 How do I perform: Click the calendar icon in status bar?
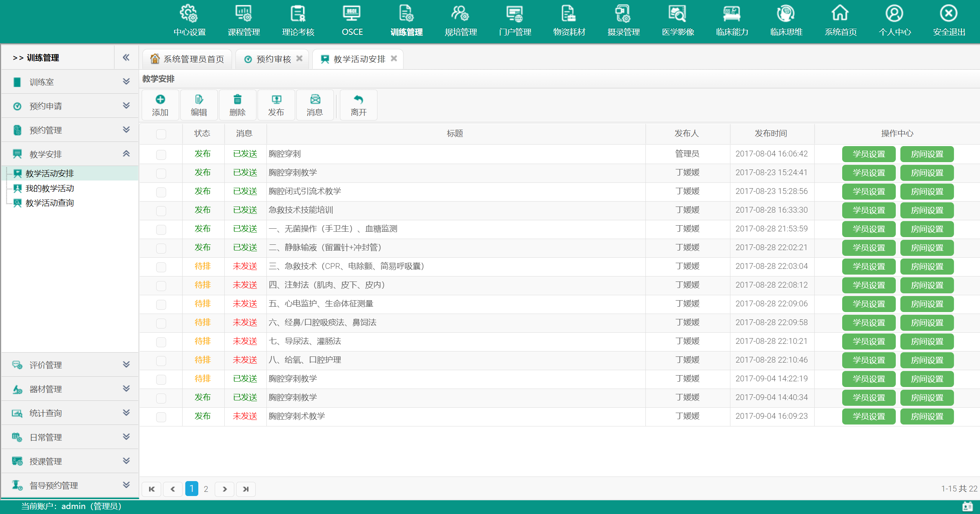click(967, 506)
